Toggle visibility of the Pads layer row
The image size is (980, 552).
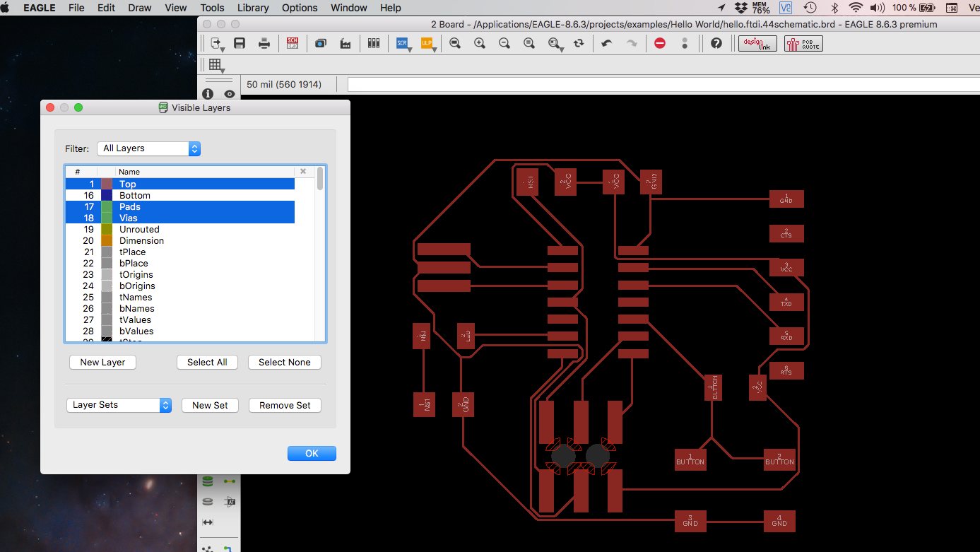180,206
